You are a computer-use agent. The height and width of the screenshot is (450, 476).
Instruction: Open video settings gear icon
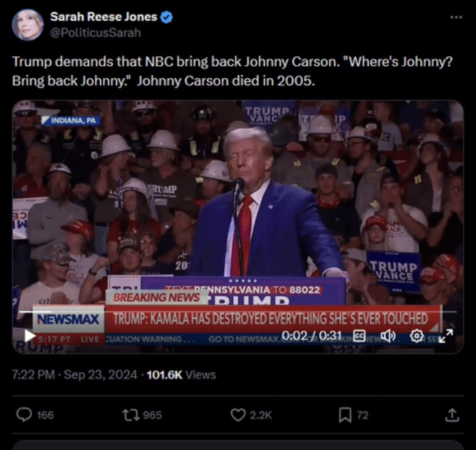coord(417,336)
